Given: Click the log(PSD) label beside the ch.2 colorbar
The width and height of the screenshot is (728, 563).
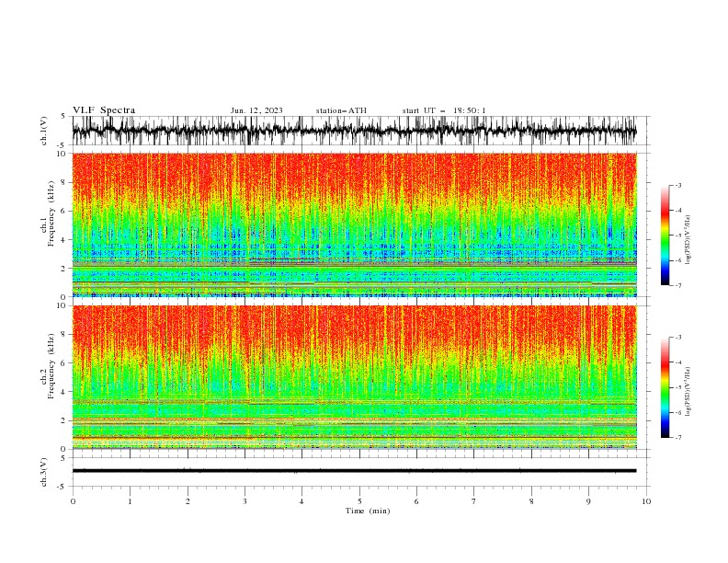Looking at the screenshot, I should [688, 392].
